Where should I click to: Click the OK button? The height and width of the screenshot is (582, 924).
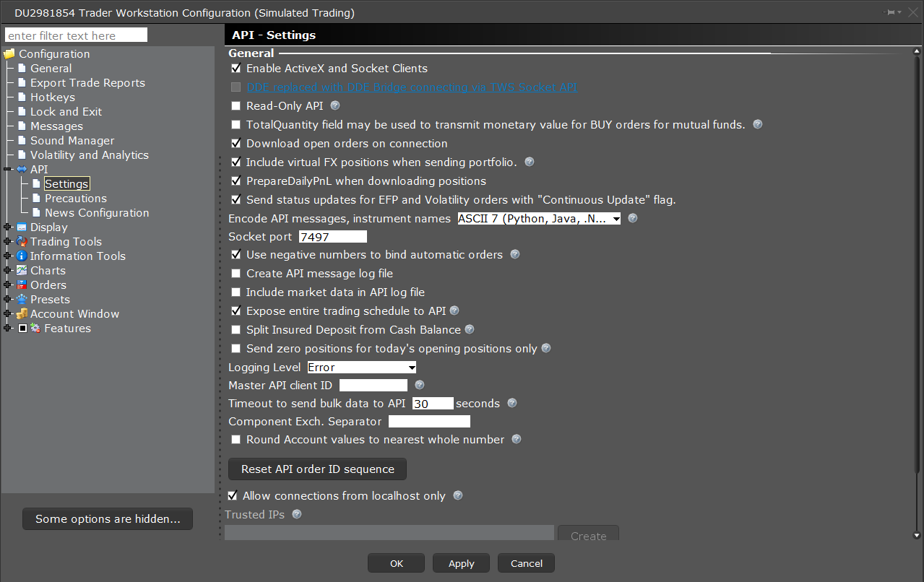click(397, 563)
